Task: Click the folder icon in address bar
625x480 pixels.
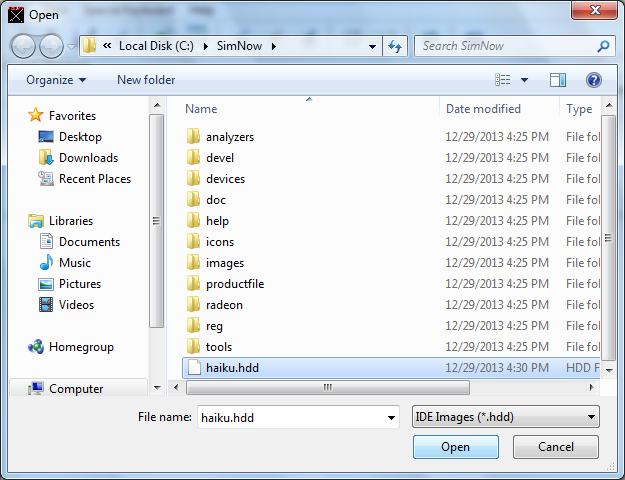Action: (x=89, y=46)
